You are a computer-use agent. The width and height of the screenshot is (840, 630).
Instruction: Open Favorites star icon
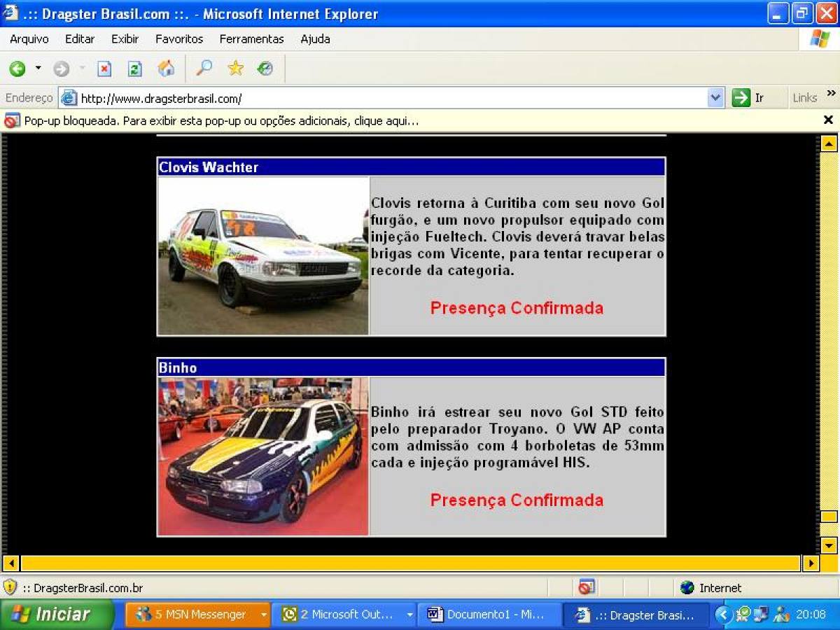pos(235,69)
